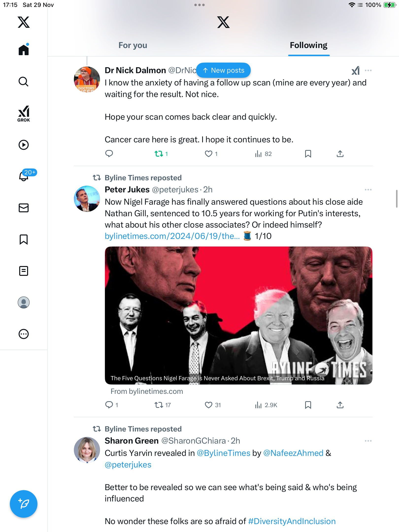Open Grok from the sidebar
399x532 pixels.
24,114
